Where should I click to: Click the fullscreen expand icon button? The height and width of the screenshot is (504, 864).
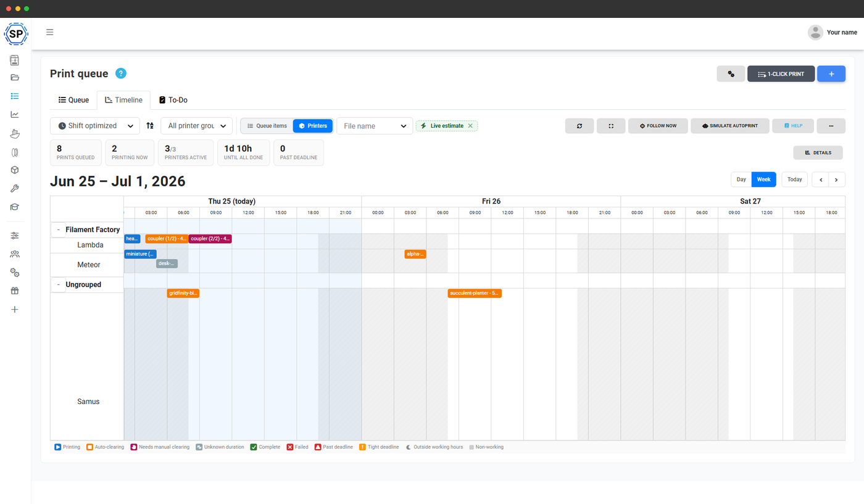611,126
